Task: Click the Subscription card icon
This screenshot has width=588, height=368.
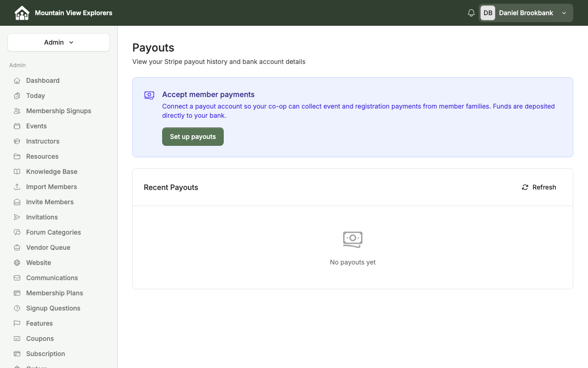Action: 17,354
